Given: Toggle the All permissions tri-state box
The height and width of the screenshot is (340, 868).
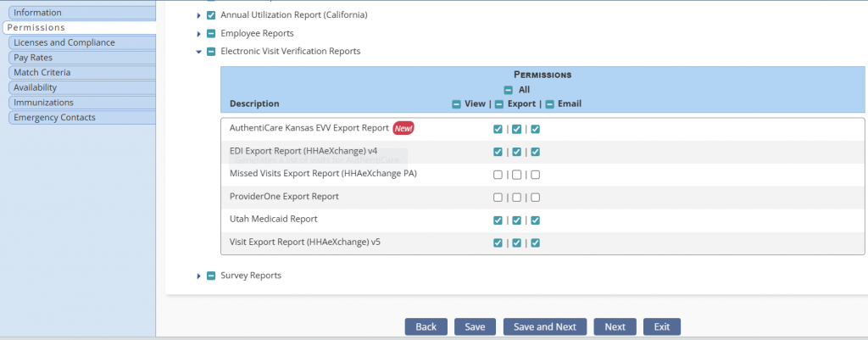Looking at the screenshot, I should click(509, 90).
